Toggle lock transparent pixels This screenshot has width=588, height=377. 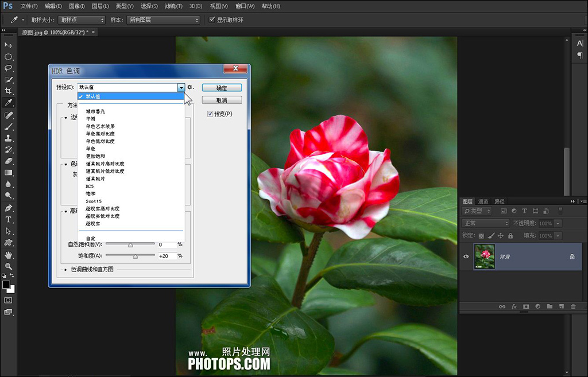coord(481,236)
